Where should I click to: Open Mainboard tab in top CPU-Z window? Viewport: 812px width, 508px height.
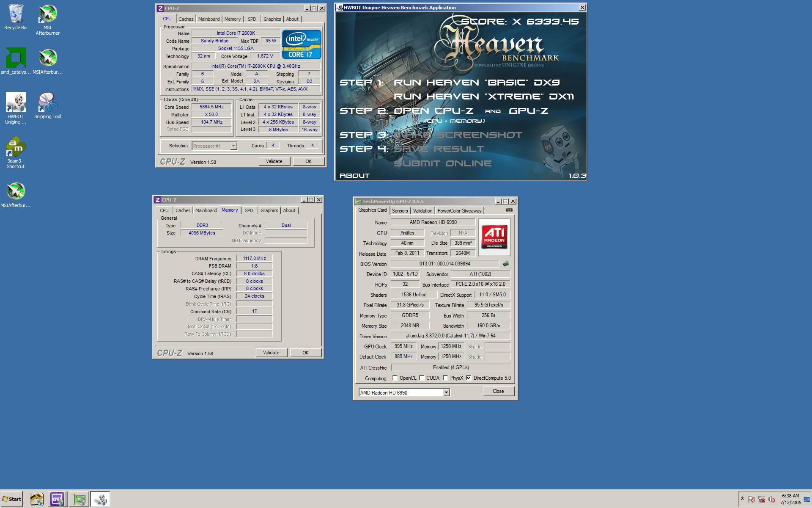click(209, 19)
